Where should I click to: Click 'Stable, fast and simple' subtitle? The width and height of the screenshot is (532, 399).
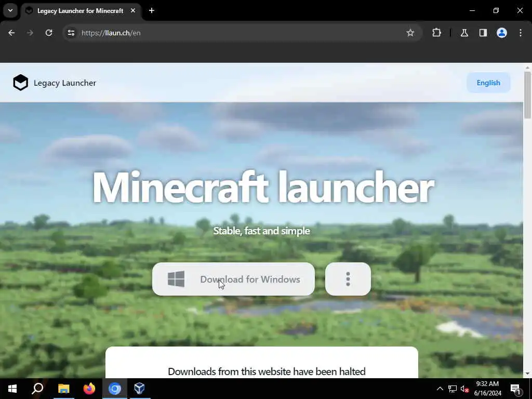(262, 231)
